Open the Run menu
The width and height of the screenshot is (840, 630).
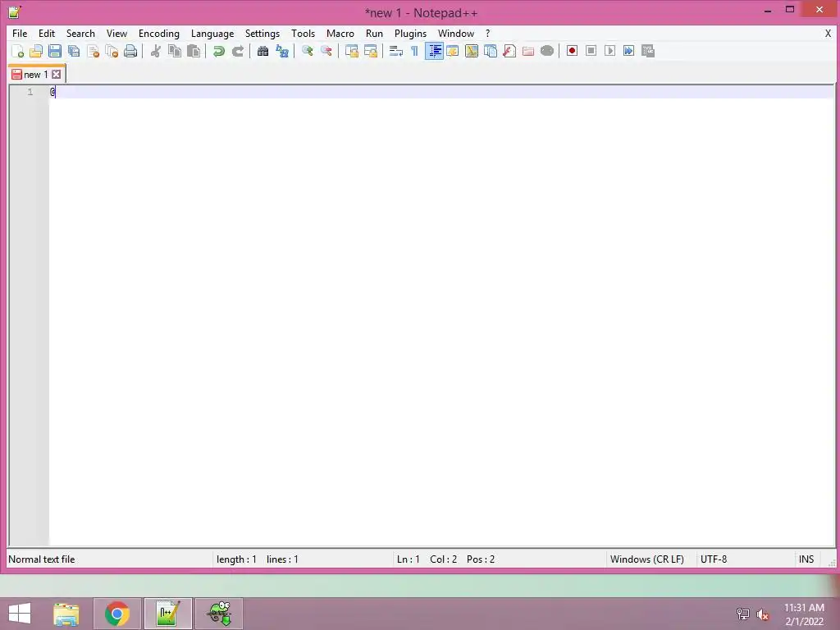374,33
